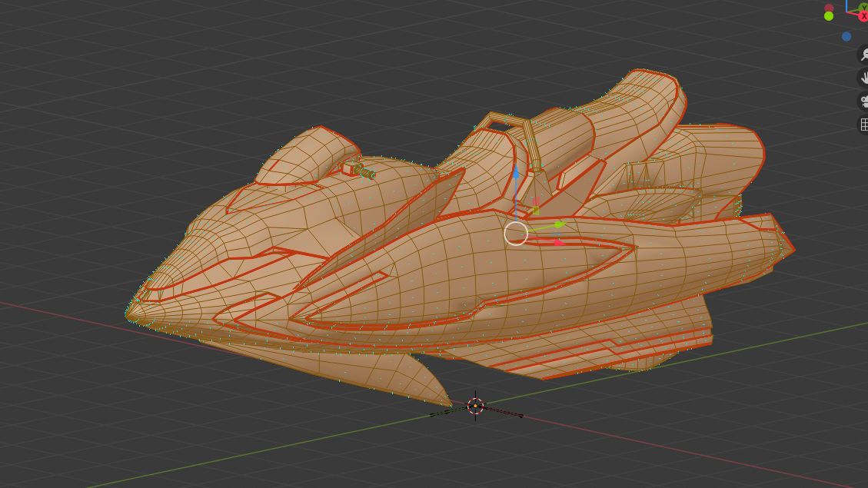
Task: Click the blue circle on navigation gizmo
Action: (846, 36)
